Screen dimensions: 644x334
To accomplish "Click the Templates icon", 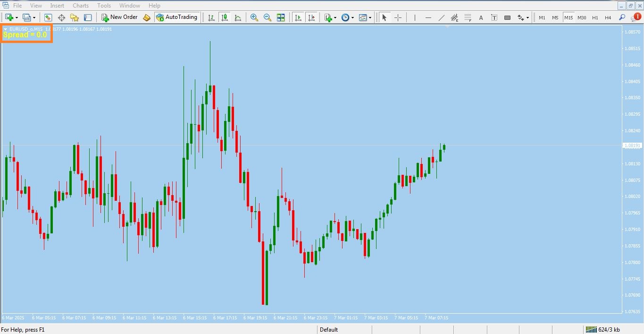I will click(x=363, y=17).
